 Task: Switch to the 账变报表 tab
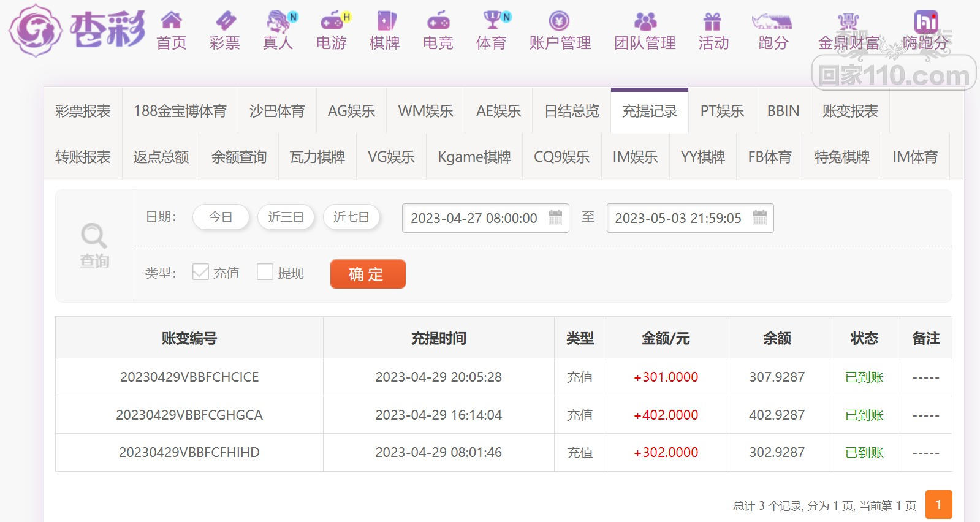coord(850,111)
